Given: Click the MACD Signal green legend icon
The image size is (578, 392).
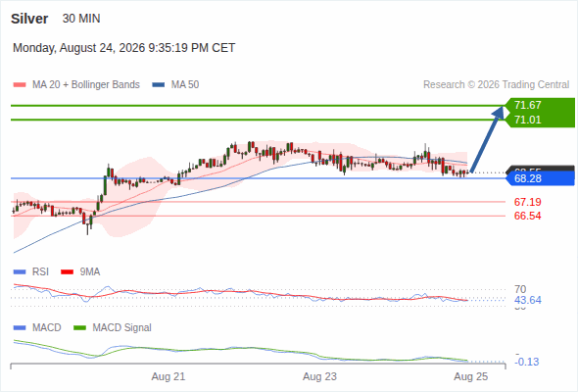Looking at the screenshot, I should point(79,328).
